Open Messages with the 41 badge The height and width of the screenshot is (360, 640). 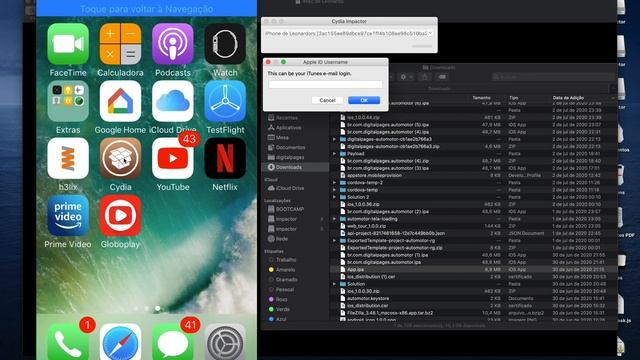click(x=173, y=342)
